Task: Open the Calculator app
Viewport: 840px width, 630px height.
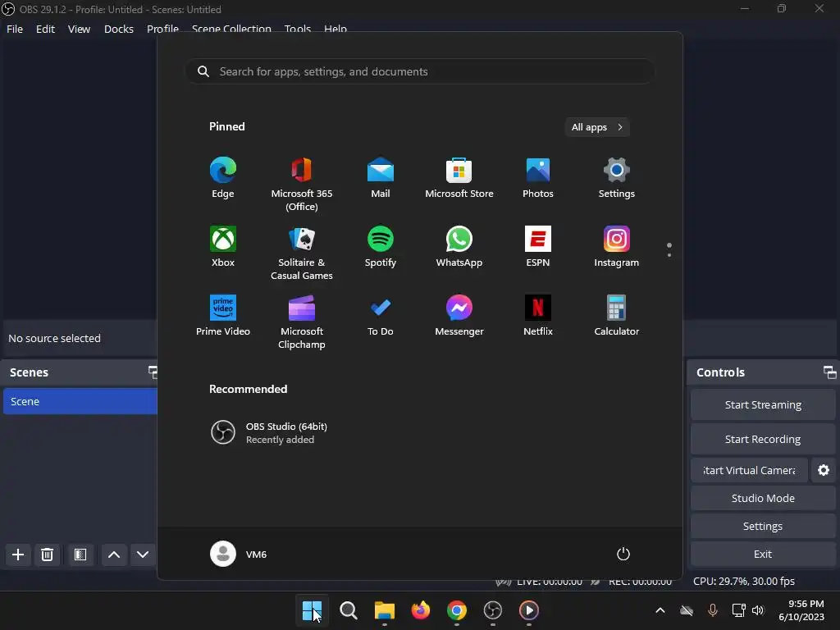Action: tap(617, 316)
